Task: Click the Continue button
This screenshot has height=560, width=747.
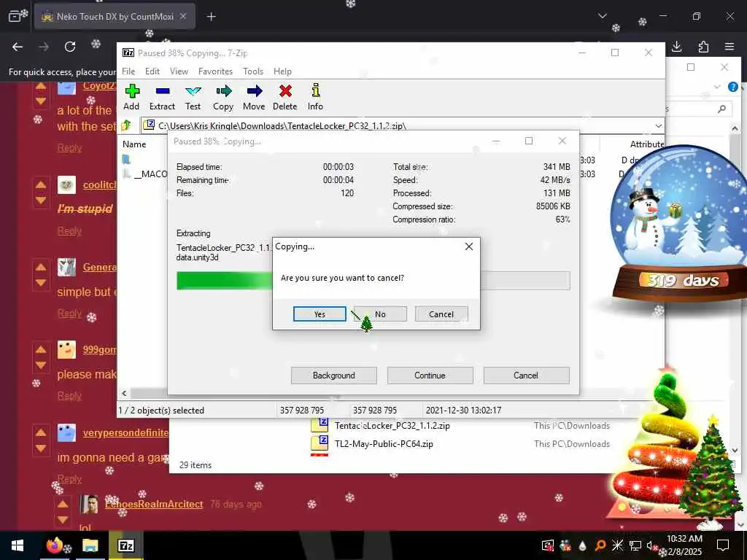Action: (430, 376)
